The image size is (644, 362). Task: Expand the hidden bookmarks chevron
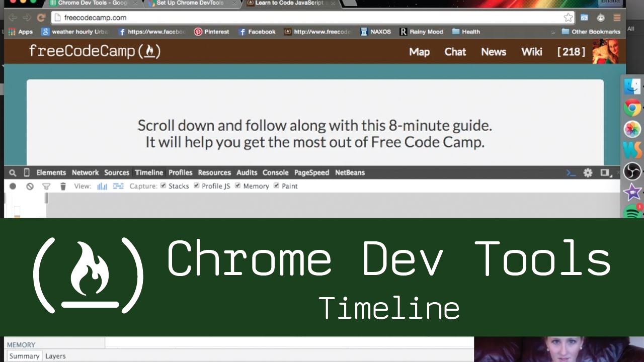pyautogui.click(x=553, y=32)
